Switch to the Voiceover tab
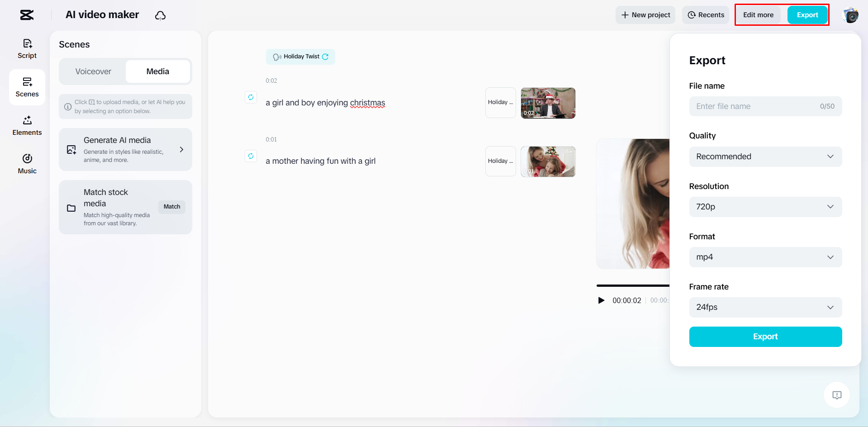Viewport: 868px width, 427px height. 93,71
